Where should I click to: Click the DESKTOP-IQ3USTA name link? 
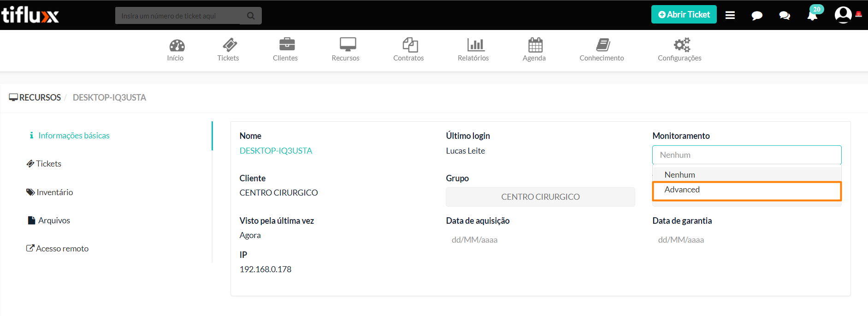click(276, 151)
